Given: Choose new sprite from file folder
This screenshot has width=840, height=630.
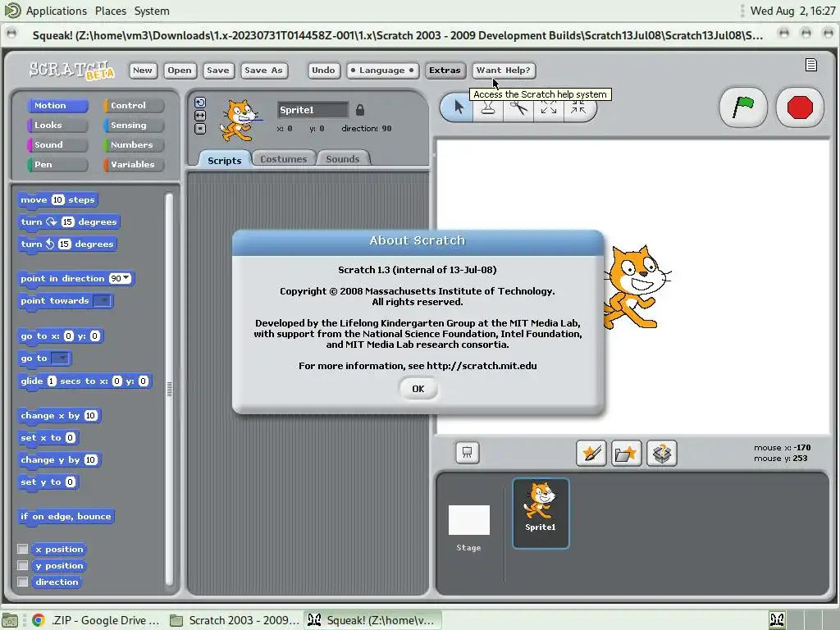Looking at the screenshot, I should (x=626, y=453).
